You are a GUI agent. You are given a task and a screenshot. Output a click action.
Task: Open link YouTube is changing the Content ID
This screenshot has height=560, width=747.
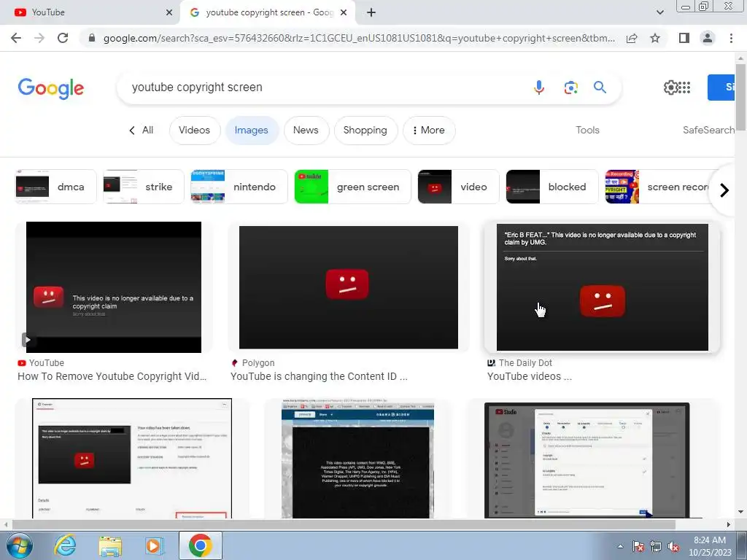[x=320, y=376]
